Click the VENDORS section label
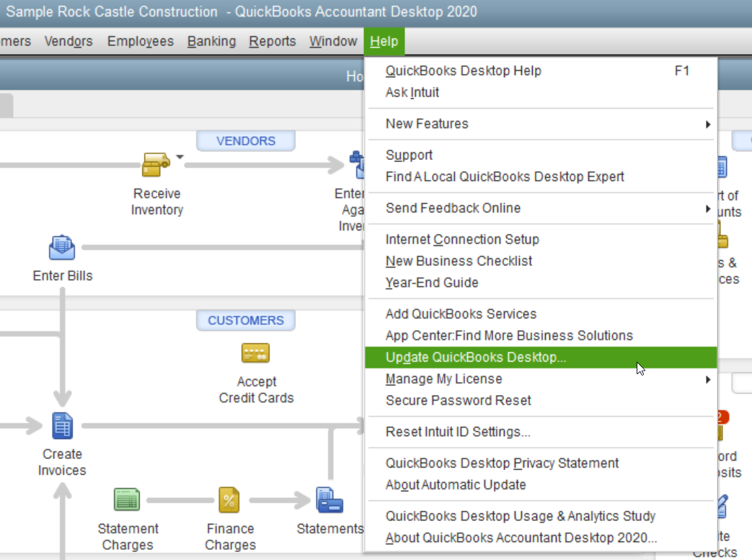752x560 pixels. 246,141
